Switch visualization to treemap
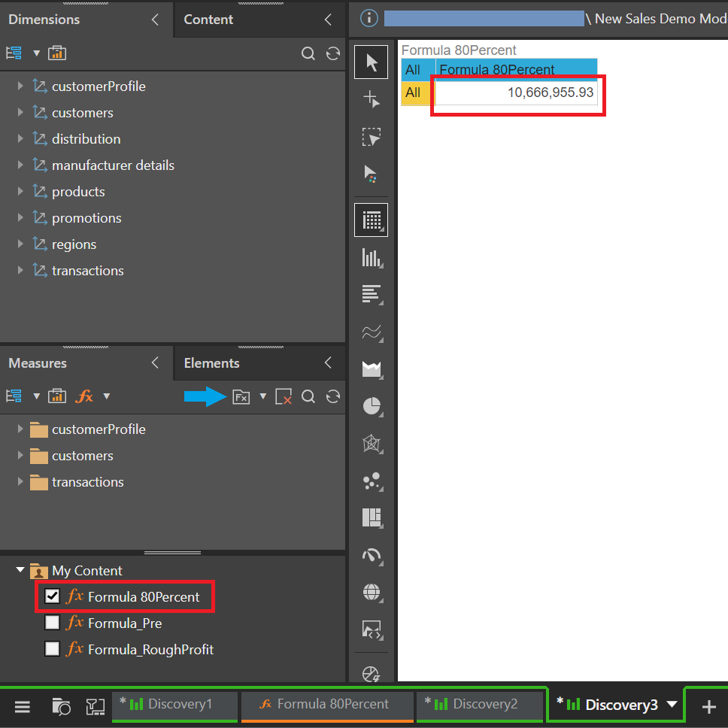The width and height of the screenshot is (728, 728). click(372, 517)
